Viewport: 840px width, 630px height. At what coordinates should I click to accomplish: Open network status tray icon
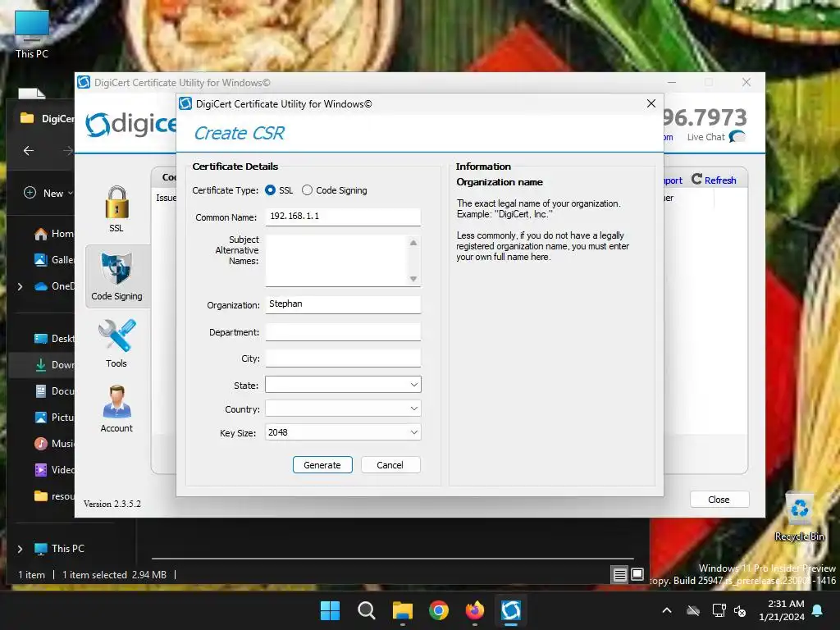(x=719, y=610)
